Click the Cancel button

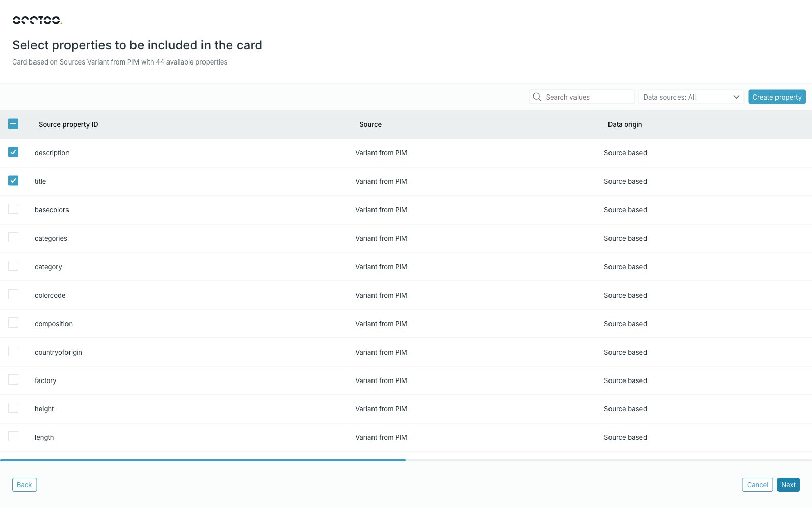pos(757,485)
